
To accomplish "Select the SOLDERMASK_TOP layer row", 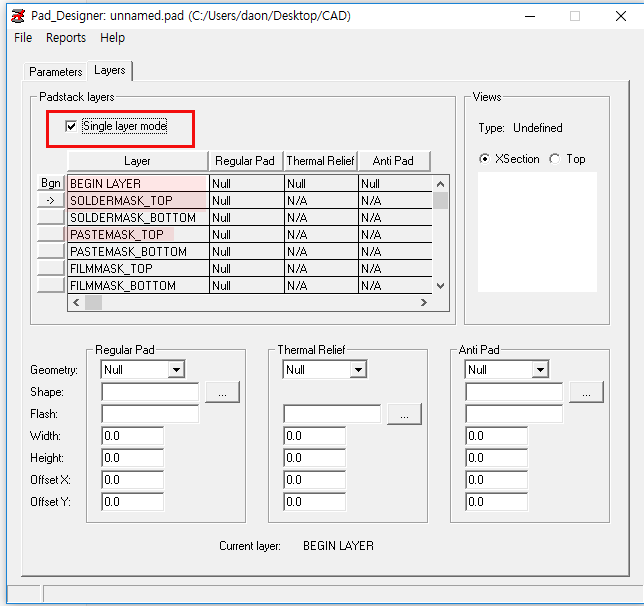I will pos(250,200).
